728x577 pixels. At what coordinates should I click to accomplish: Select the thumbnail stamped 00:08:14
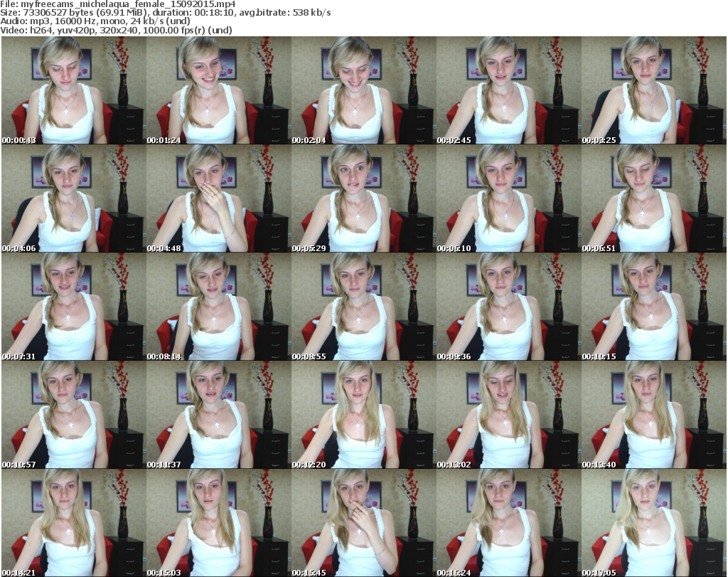(219, 307)
